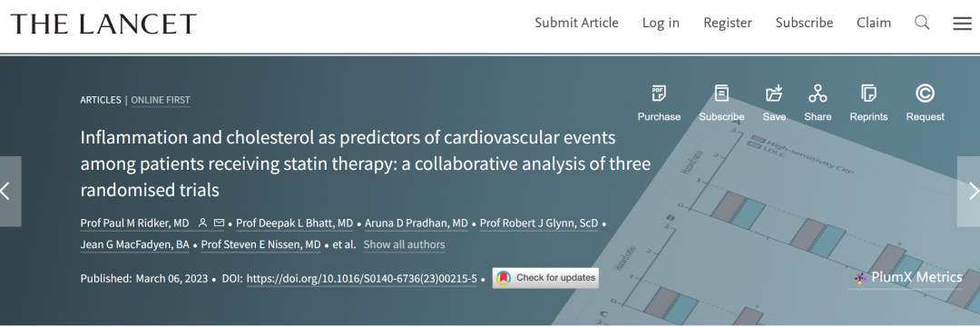Open PlumX Metrics link
The image size is (980, 327).
908,277
